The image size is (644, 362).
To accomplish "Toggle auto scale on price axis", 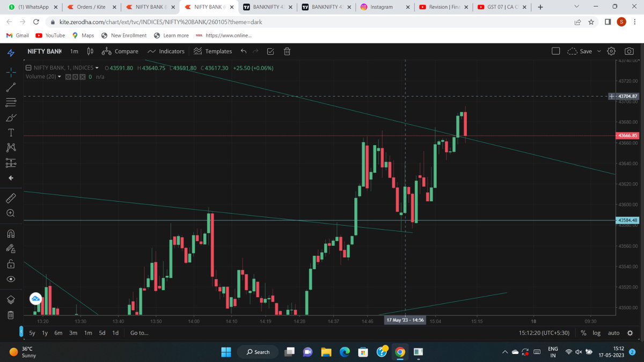I will (614, 333).
